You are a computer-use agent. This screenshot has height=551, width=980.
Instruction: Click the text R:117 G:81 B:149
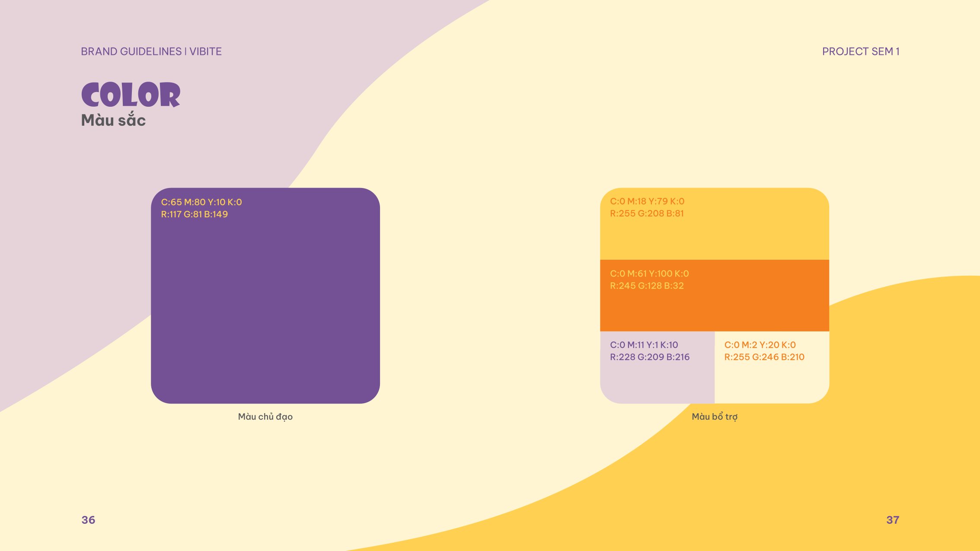coord(195,214)
